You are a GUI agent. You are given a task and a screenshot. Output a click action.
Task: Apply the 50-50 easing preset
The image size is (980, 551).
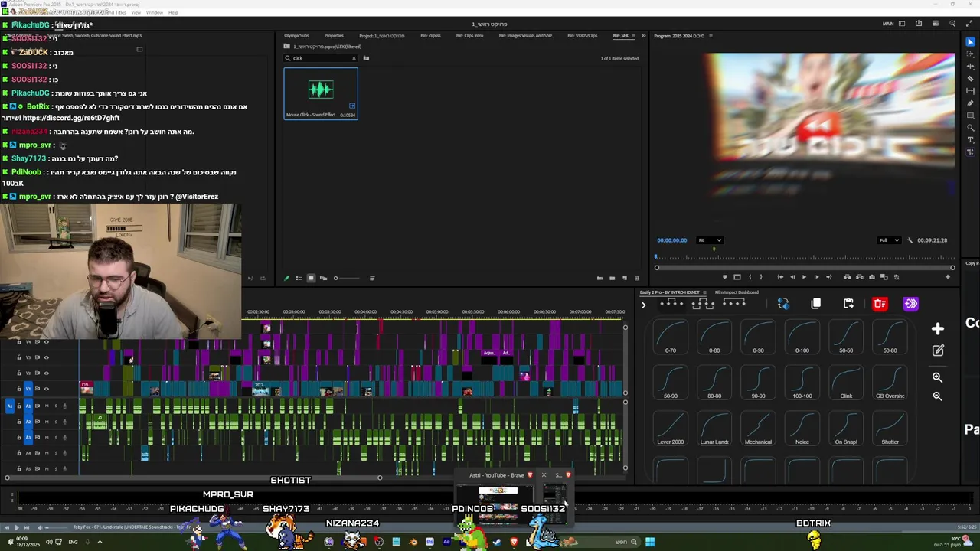coord(846,337)
